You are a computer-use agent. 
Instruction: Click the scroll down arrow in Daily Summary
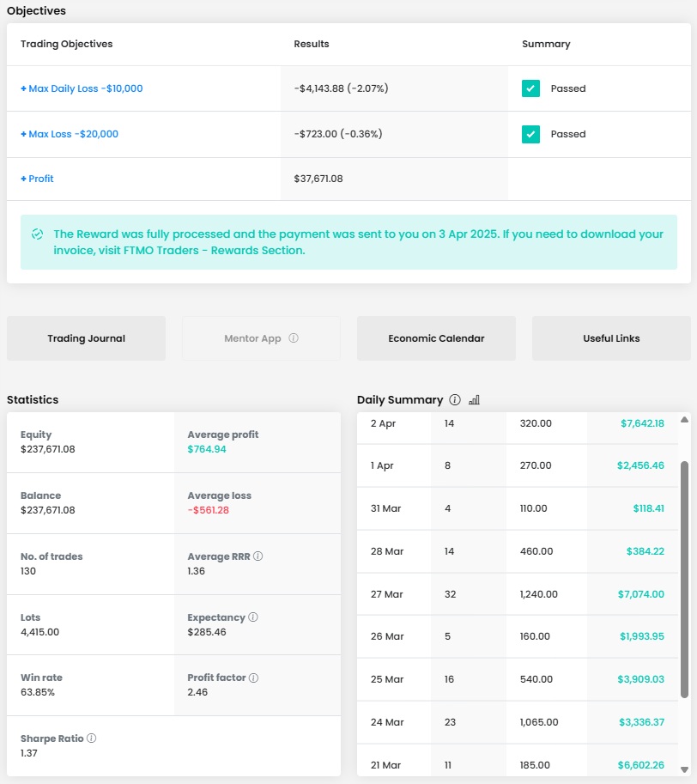tap(684, 769)
